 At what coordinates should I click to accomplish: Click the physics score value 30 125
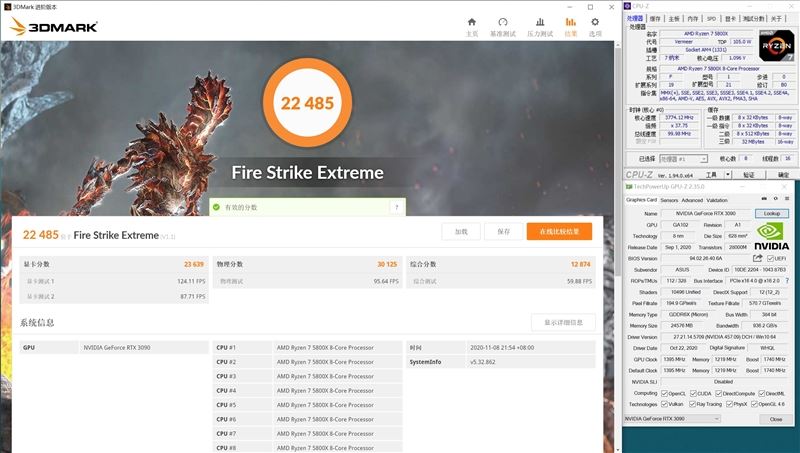(387, 264)
